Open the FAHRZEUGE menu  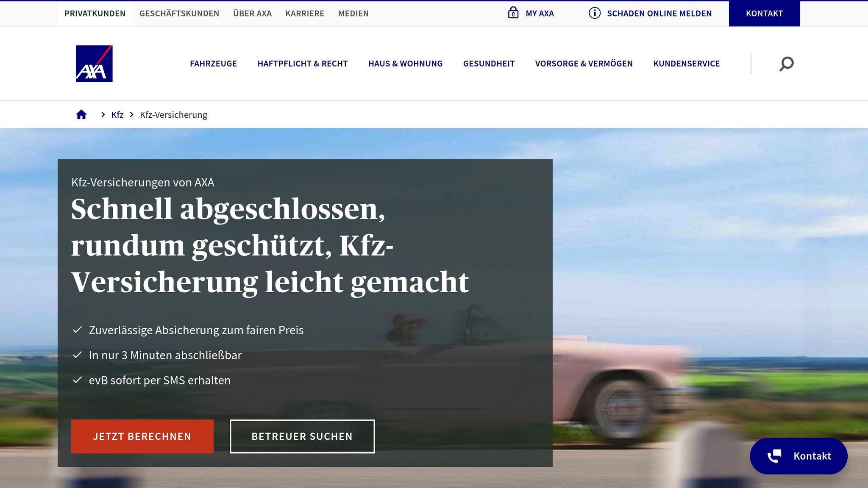(214, 64)
